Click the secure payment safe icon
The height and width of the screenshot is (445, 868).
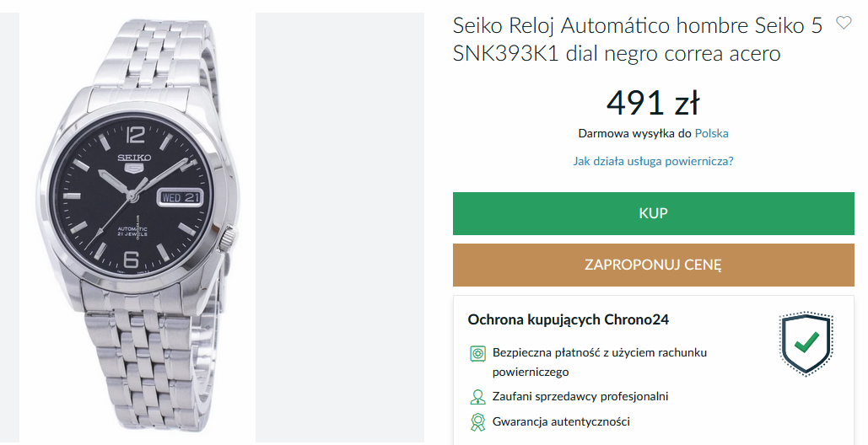[x=477, y=353]
